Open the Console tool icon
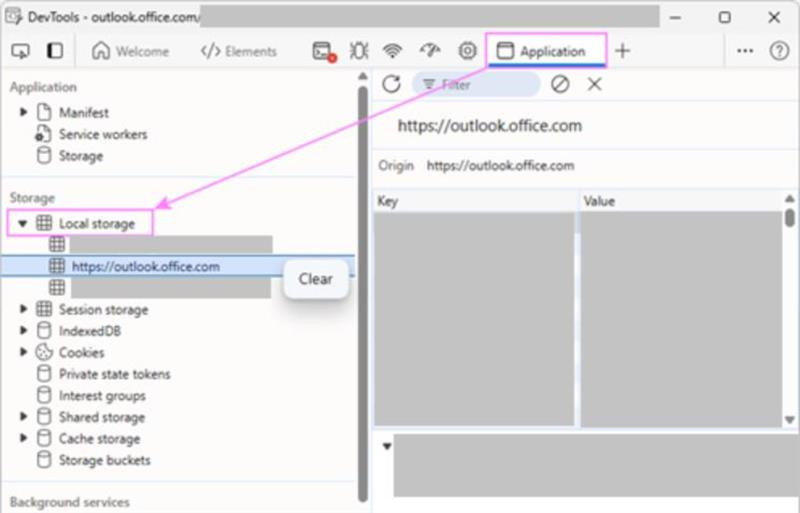This screenshot has height=513, width=800. click(x=324, y=52)
